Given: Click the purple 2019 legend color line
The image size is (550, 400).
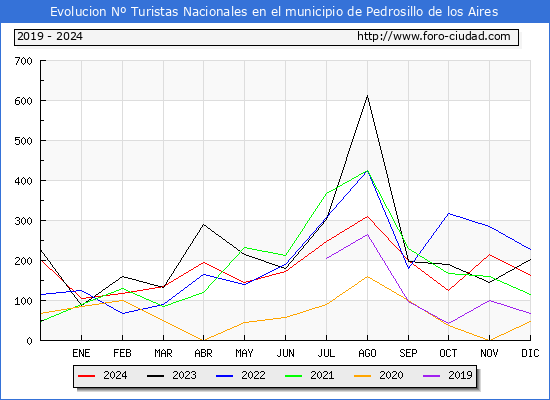Looking at the screenshot, I should (x=432, y=376).
